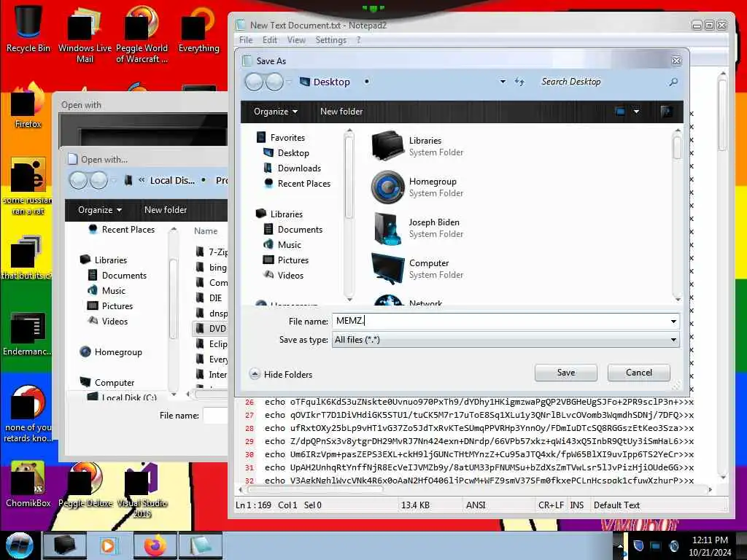Screen dimensions: 747x560
Task: Select Homegroup in Open with dialog pane
Action: tap(111, 352)
